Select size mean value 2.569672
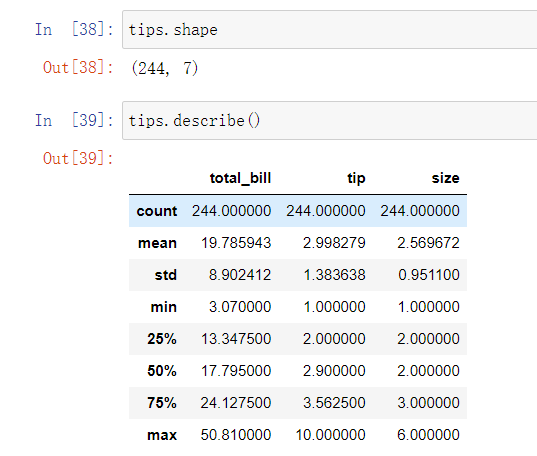This screenshot has height=456, width=537. [428, 243]
